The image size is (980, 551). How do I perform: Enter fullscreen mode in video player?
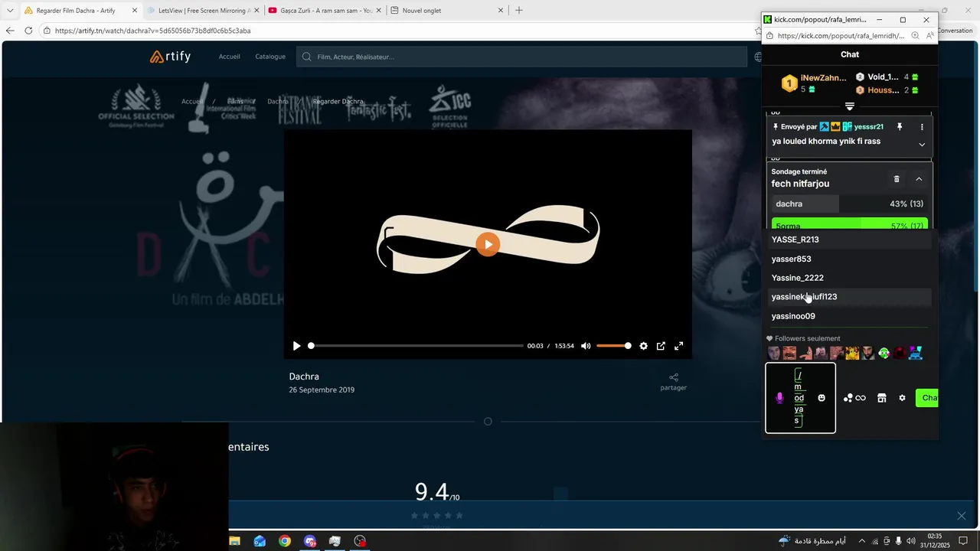678,346
